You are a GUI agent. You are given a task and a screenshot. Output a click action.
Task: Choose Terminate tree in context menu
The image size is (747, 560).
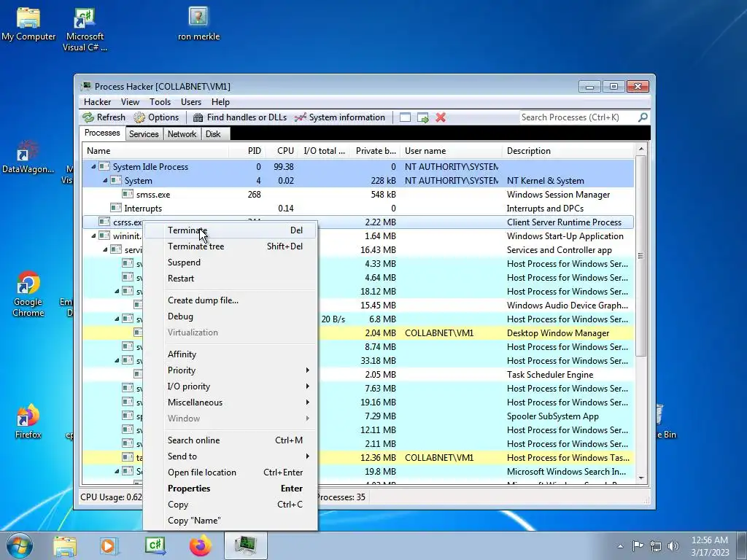click(231, 246)
